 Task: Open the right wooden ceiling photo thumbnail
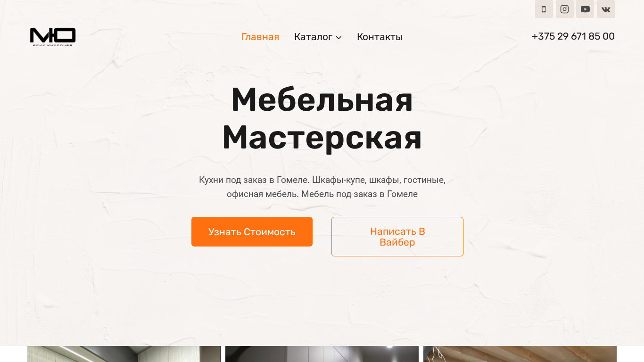520,354
